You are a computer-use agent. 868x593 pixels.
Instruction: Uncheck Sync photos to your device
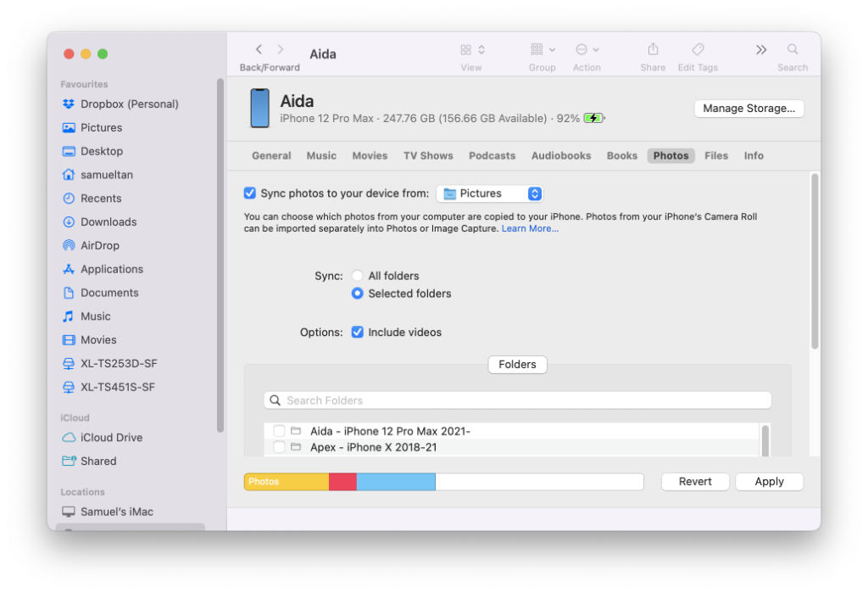(250, 193)
